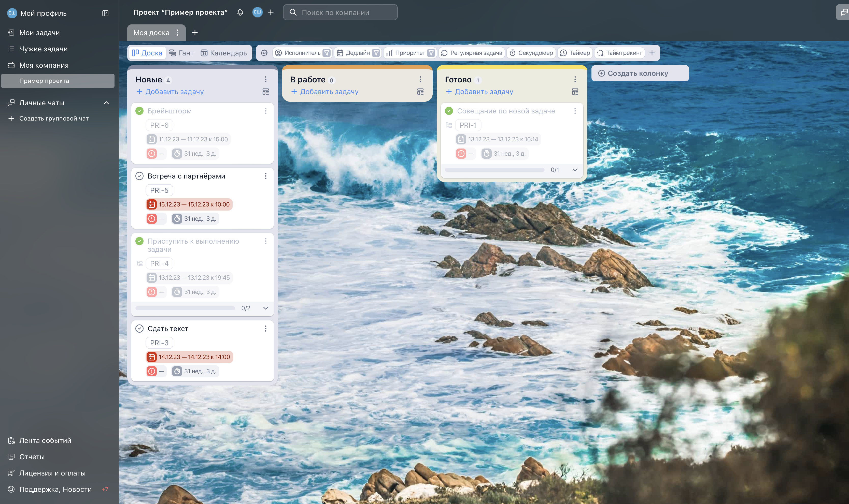Toggle Регулярная задача field chip
This screenshot has height=504, width=849.
pos(471,53)
